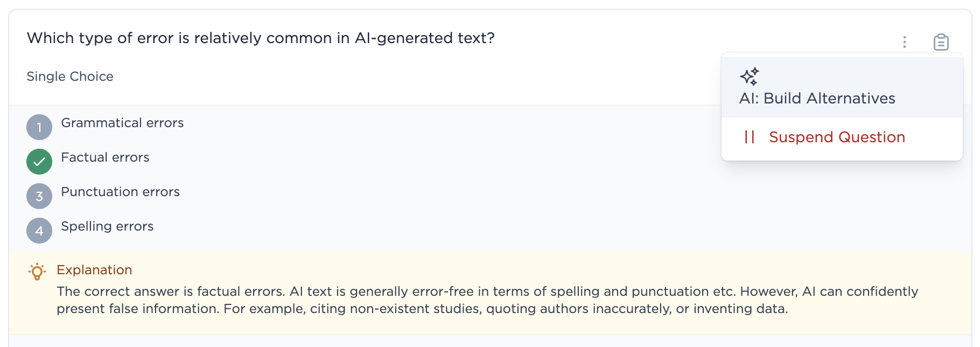The width and height of the screenshot is (980, 347).
Task: Click the red pause icon
Action: (749, 137)
